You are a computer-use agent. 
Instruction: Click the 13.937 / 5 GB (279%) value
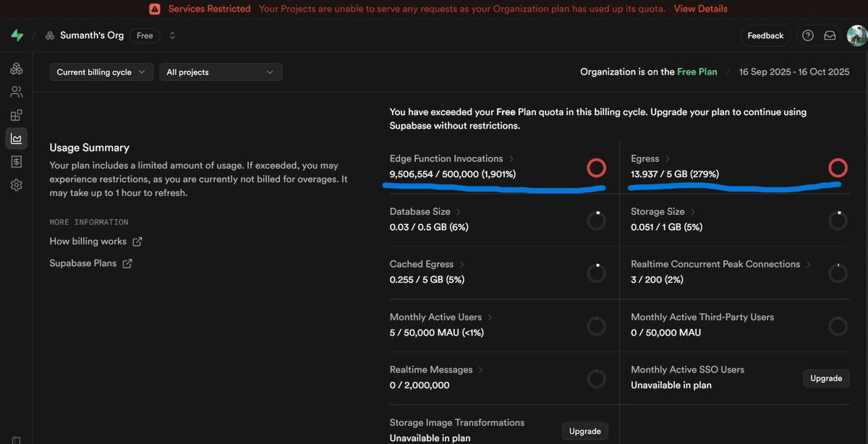(x=675, y=174)
